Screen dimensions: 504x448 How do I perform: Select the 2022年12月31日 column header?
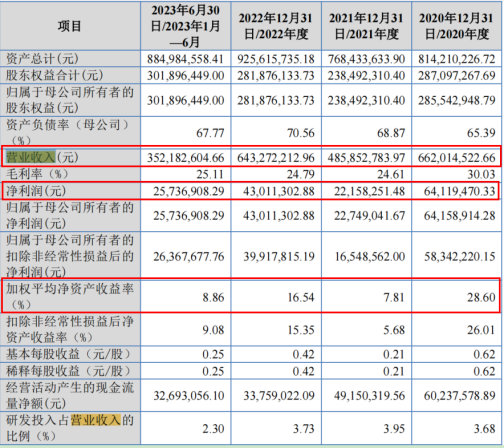click(x=276, y=26)
